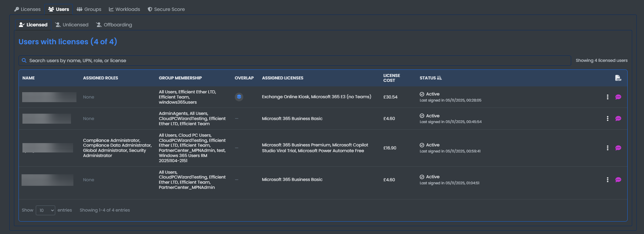644x234 pixels.
Task: Click 'Showing 1-4 of 4 entries' text
Action: pyautogui.click(x=105, y=210)
